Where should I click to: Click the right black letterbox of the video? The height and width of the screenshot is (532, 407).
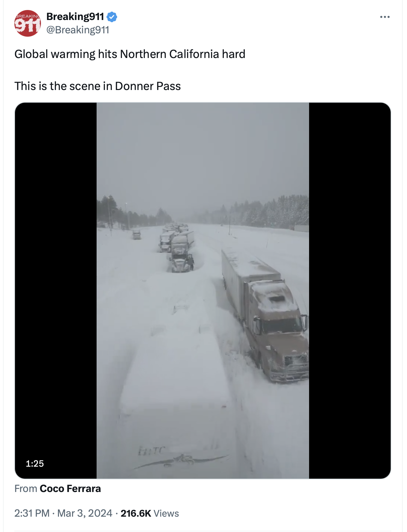(x=350, y=290)
